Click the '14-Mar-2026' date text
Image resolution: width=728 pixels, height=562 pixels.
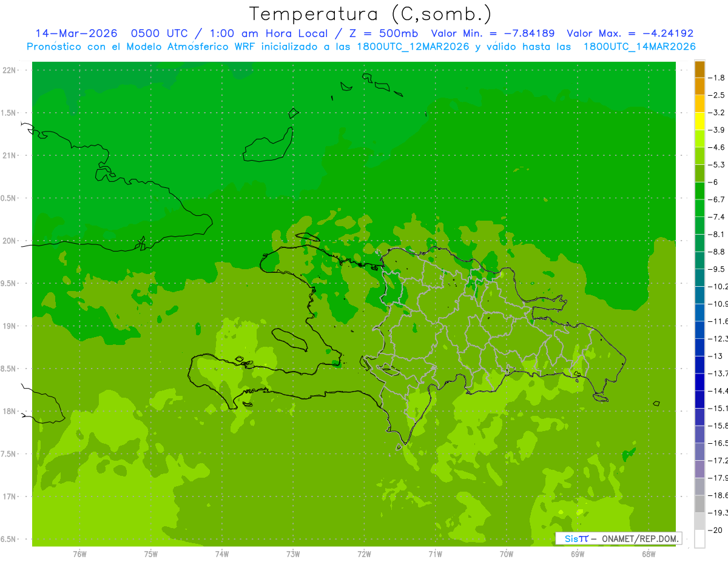[76, 33]
